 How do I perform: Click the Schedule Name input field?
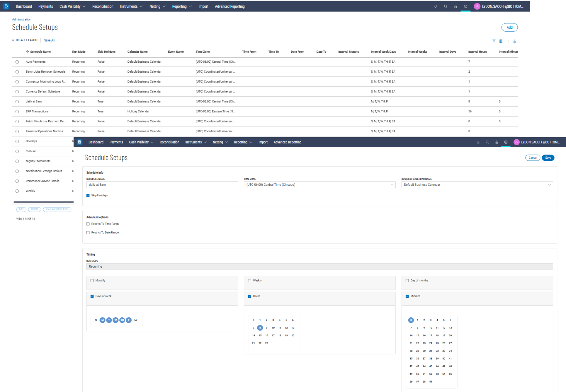tap(162, 185)
